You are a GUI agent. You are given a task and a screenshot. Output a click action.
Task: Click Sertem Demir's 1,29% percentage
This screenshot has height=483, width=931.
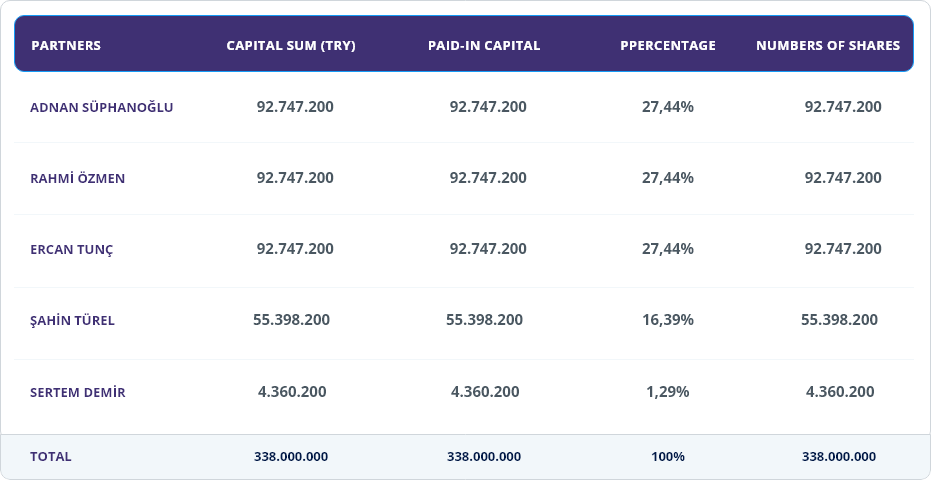(x=668, y=392)
